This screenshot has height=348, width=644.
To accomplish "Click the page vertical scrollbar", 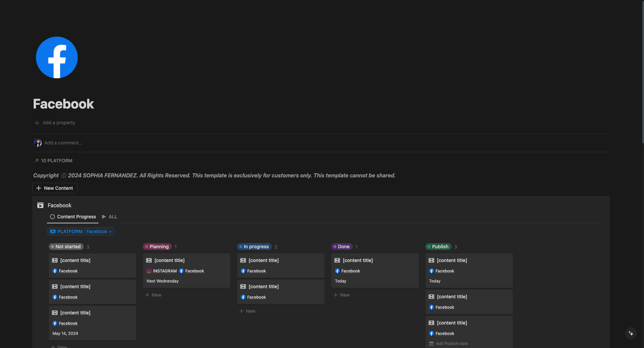I will (x=642, y=72).
